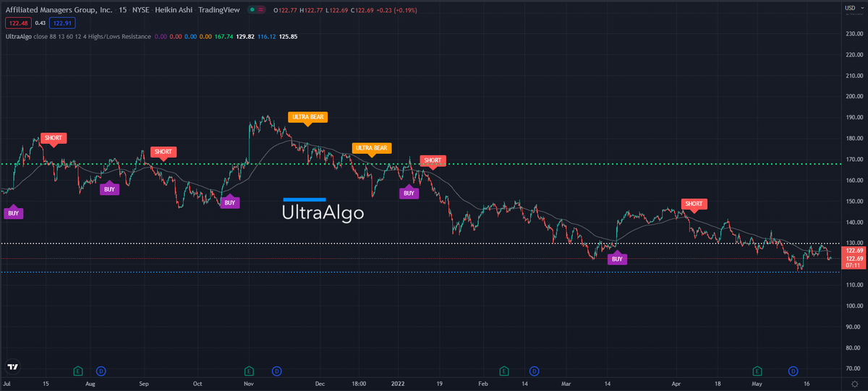
Task: Click the BUY signal label in October
Action: (230, 203)
